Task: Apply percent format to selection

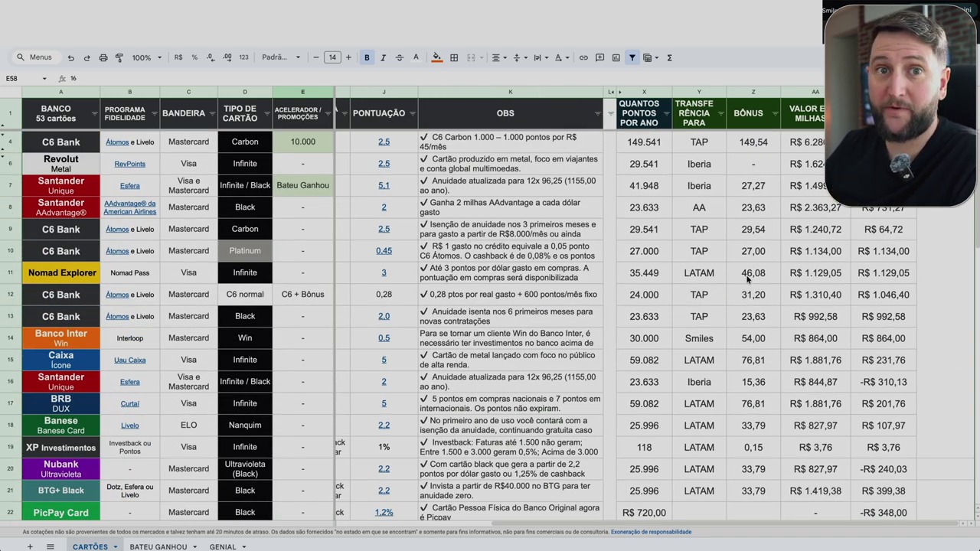Action: (x=194, y=57)
